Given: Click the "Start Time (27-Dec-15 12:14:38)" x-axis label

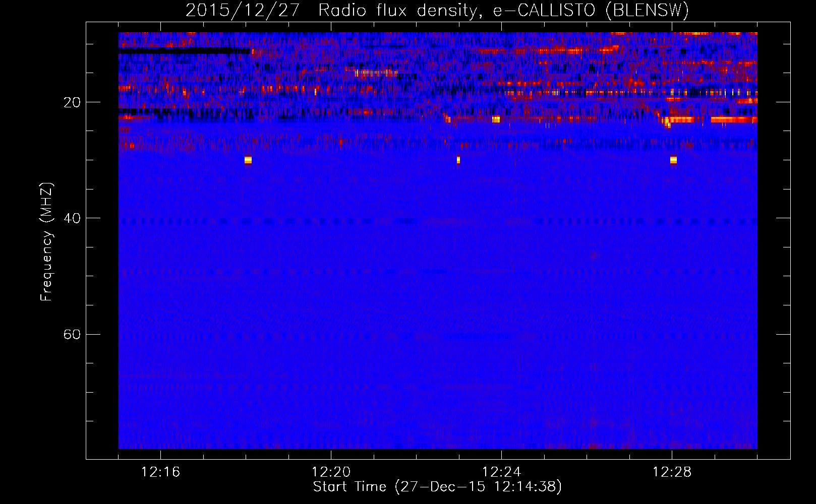Looking at the screenshot, I should 437,487.
